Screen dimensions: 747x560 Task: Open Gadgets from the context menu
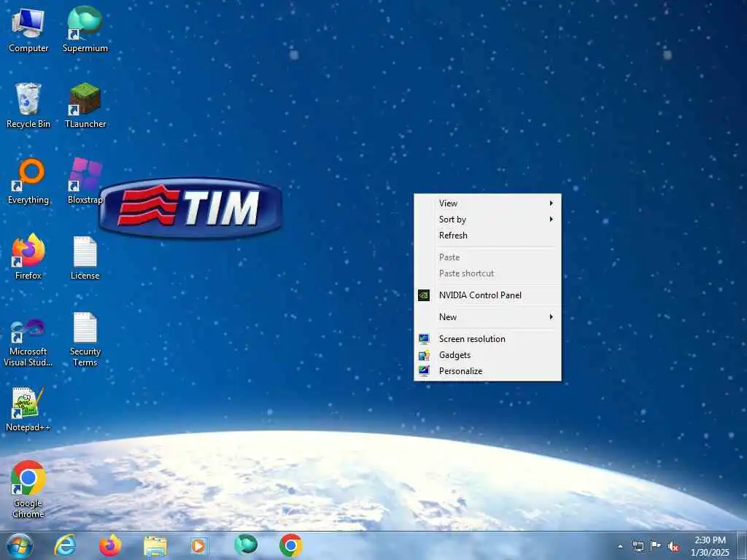tap(487, 355)
